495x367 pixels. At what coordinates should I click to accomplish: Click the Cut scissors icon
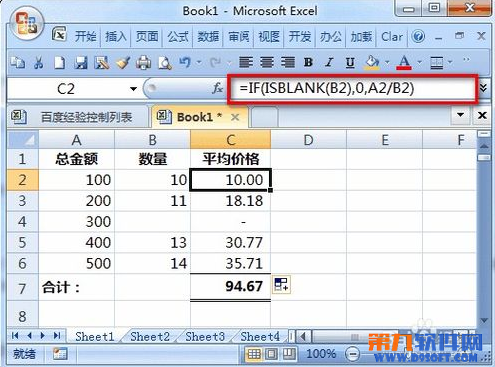pyautogui.click(x=39, y=62)
